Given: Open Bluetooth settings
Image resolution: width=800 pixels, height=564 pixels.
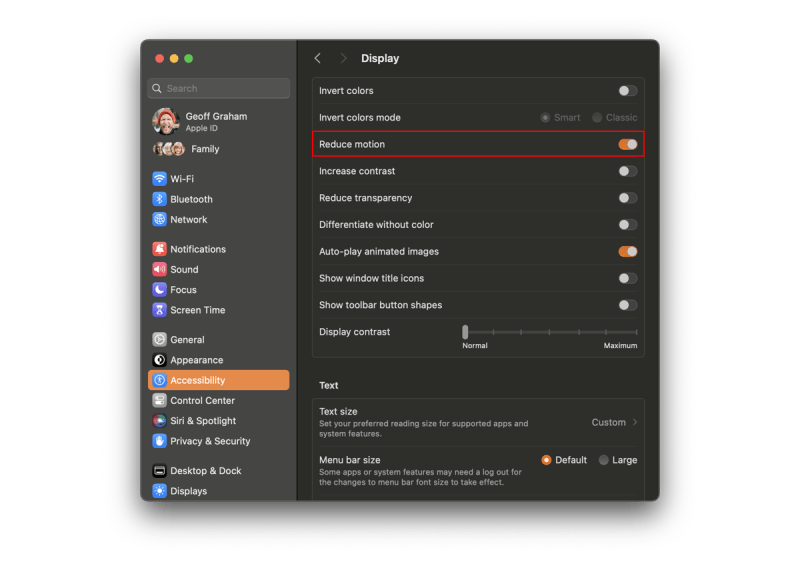Looking at the screenshot, I should click(x=218, y=199).
